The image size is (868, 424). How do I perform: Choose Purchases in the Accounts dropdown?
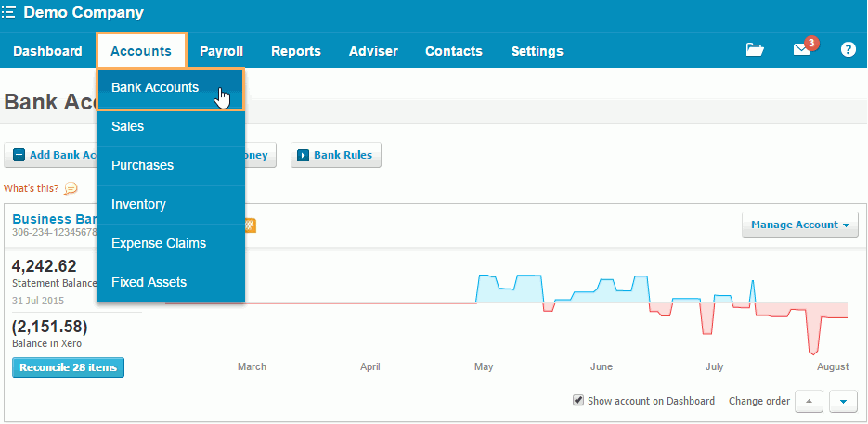171,165
